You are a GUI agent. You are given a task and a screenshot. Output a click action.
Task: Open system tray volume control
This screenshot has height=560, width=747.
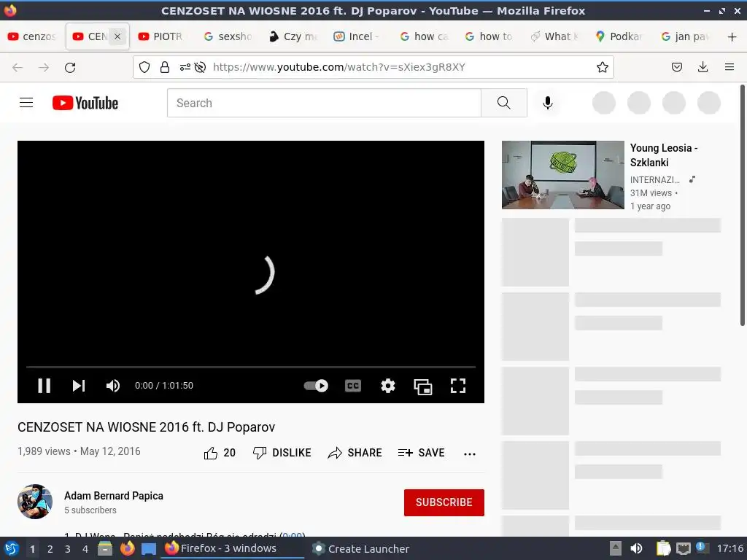tap(636, 548)
